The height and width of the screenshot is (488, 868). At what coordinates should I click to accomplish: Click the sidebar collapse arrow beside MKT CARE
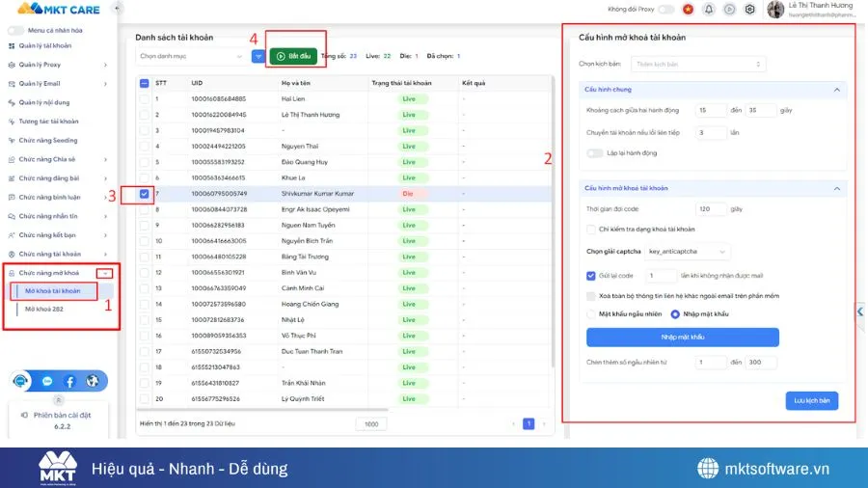click(x=117, y=9)
